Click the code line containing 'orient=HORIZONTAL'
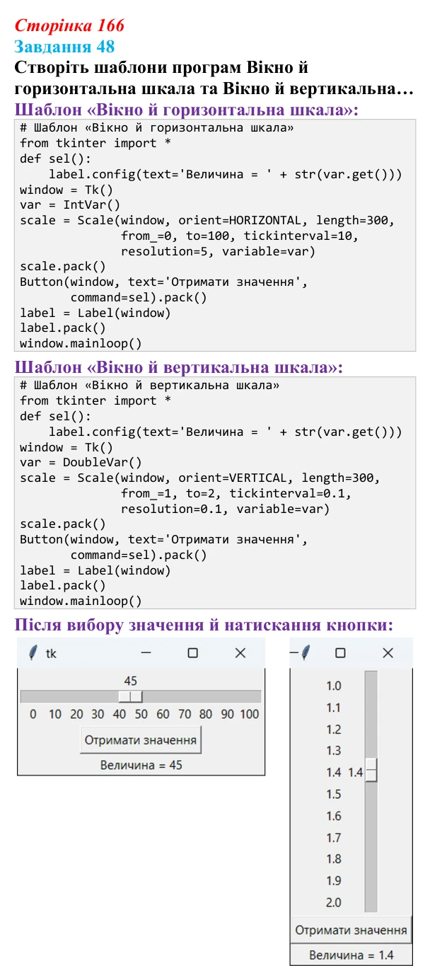Image resolution: width=430 pixels, height=980 pixels. pyautogui.click(x=207, y=221)
